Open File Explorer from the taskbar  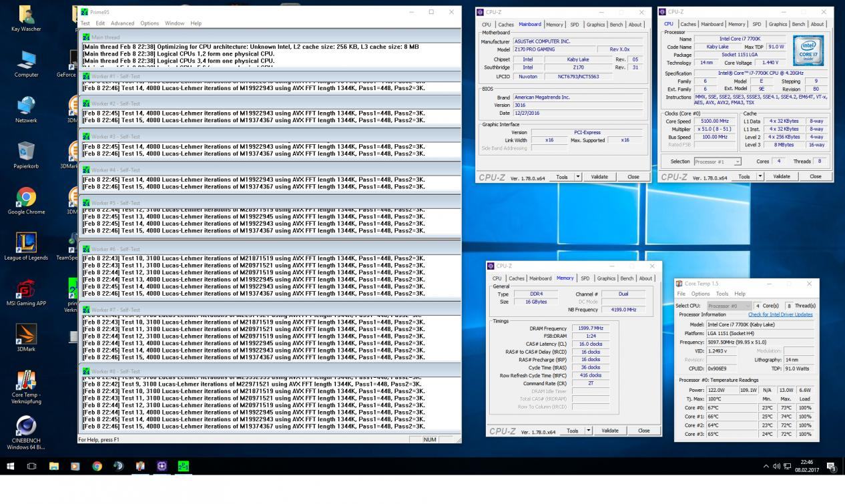[x=53, y=466]
